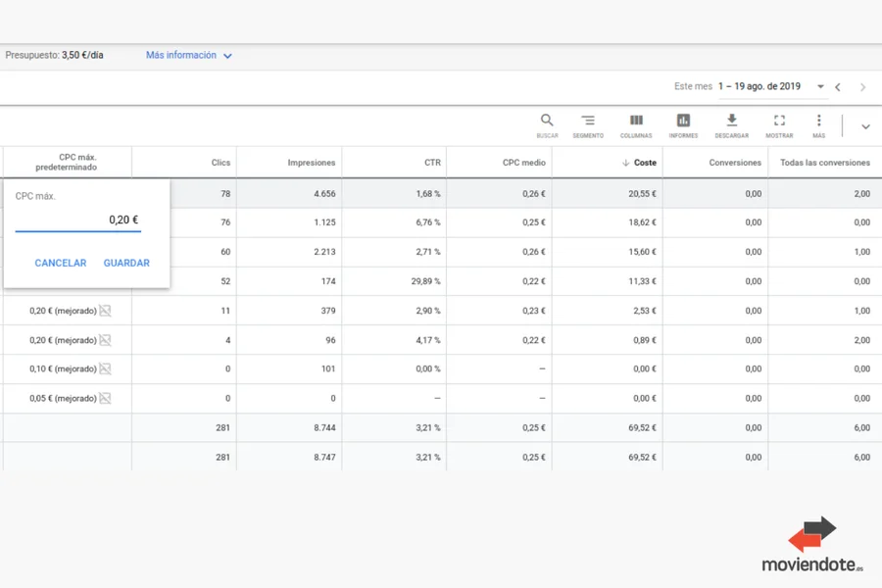882x588 pixels.
Task: Open the Segmento filter icon
Action: pyautogui.click(x=588, y=122)
